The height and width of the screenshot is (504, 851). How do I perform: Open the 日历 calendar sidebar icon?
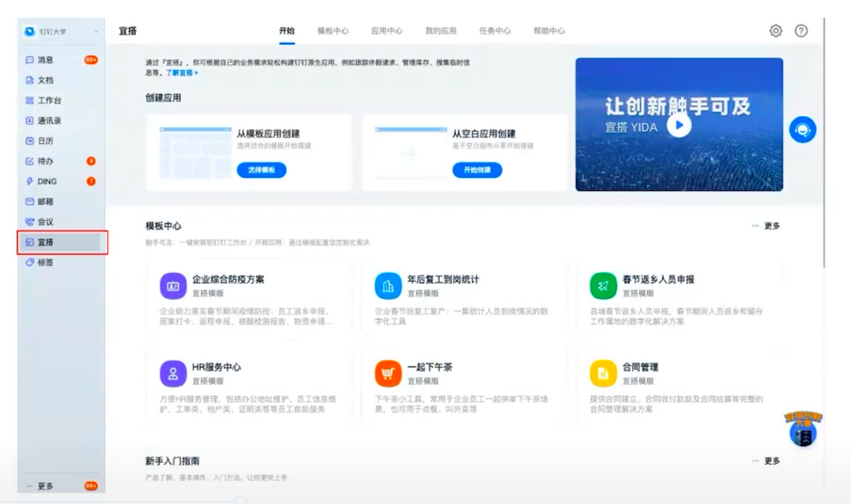(29, 141)
